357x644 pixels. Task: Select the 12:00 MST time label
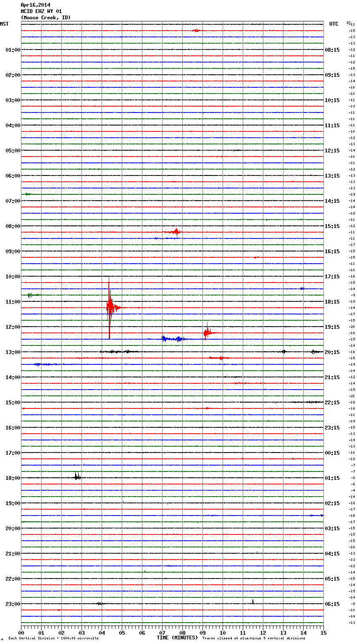pyautogui.click(x=13, y=327)
